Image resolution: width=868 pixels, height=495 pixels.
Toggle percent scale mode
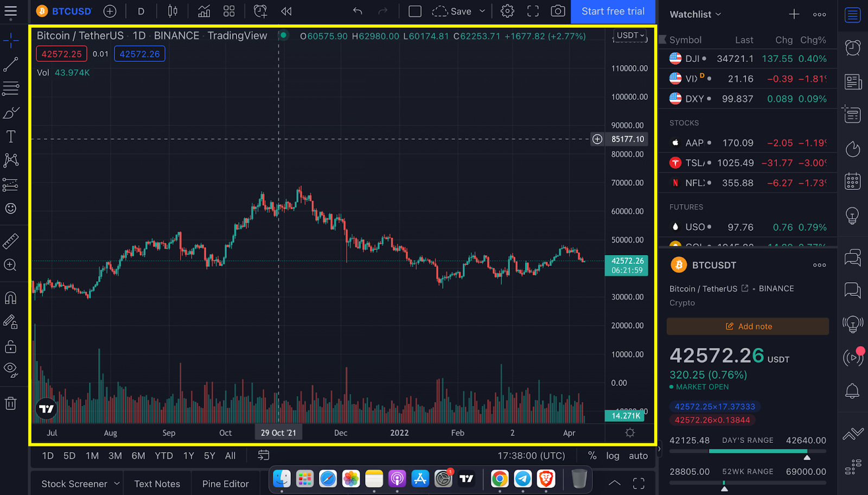[x=592, y=455]
